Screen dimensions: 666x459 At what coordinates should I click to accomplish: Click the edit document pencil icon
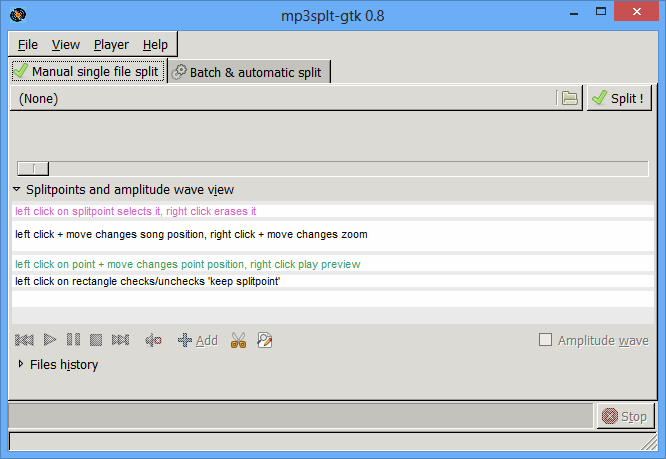pyautogui.click(x=265, y=340)
